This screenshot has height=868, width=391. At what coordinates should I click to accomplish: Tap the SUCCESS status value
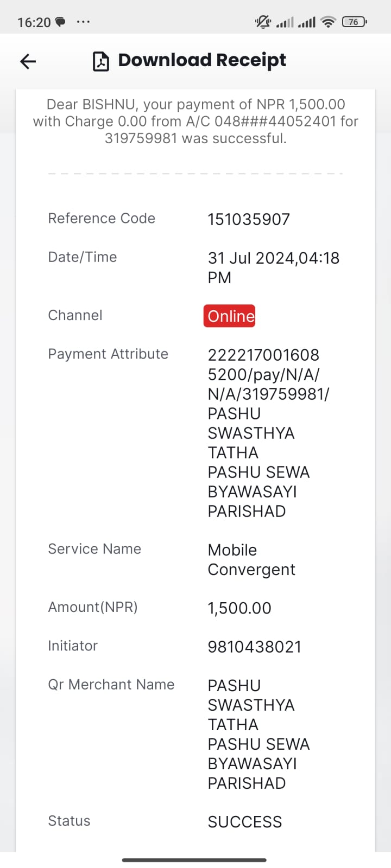click(245, 822)
